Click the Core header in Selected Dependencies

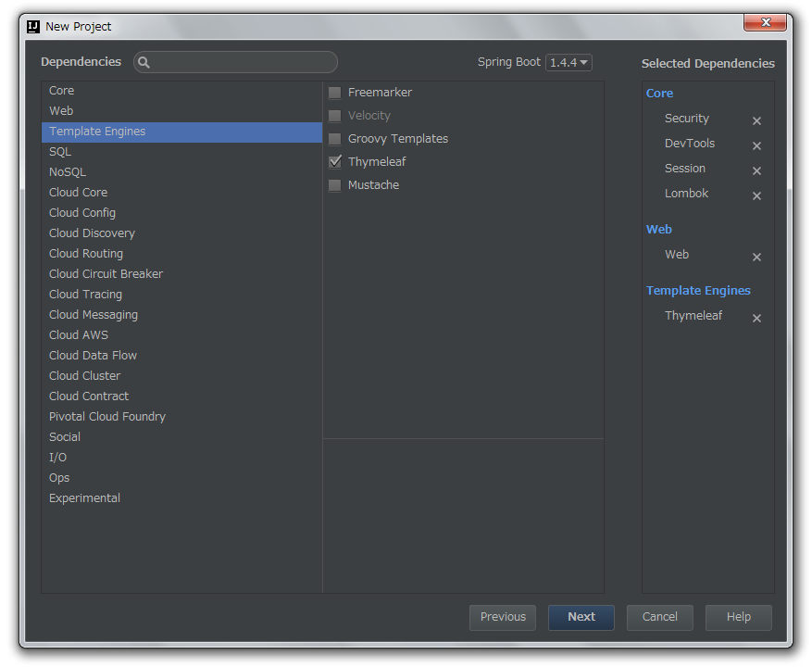(x=659, y=94)
